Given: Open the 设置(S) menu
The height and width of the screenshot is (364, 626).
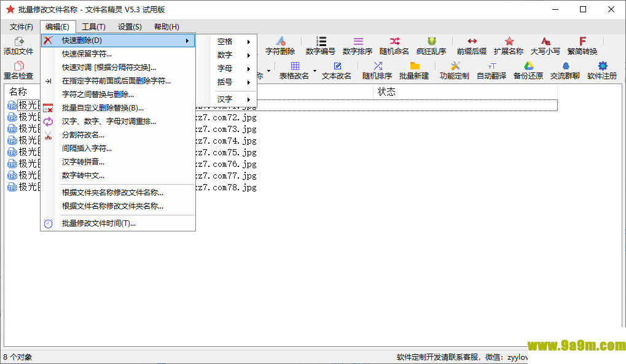Looking at the screenshot, I should [130, 27].
